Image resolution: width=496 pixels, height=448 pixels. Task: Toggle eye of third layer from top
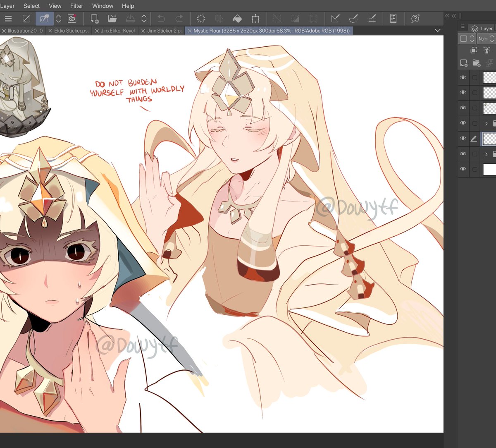(463, 108)
